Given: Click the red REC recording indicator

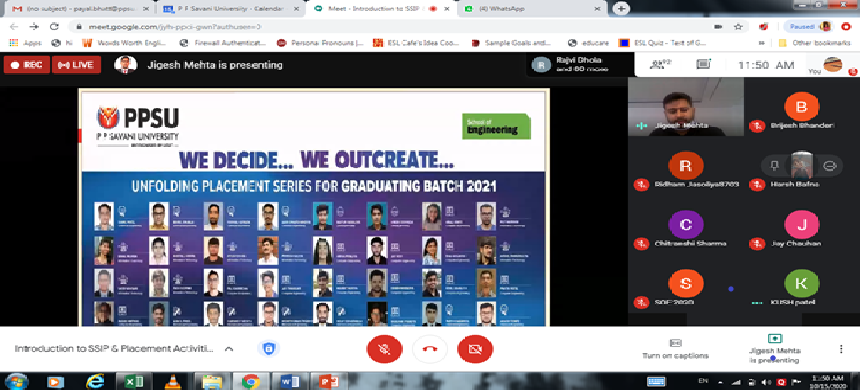Looking at the screenshot, I should click(x=27, y=65).
